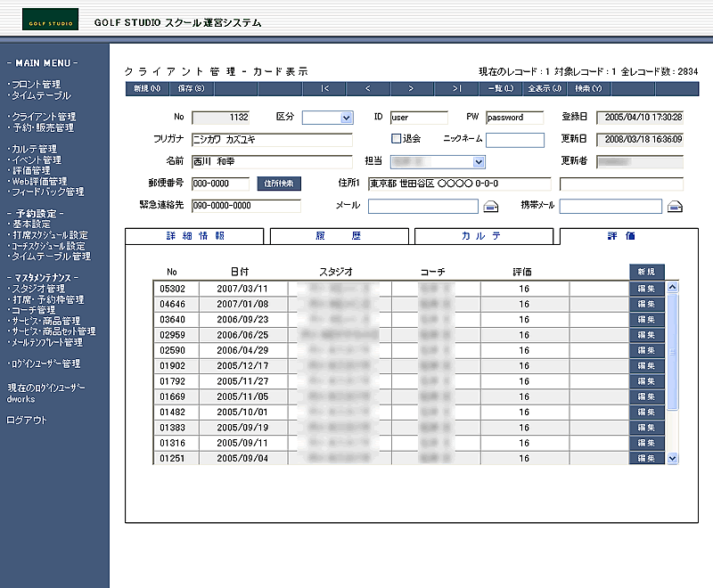The width and height of the screenshot is (713, 588).
Task: Edit evaluation row 01902
Action: pyautogui.click(x=647, y=366)
